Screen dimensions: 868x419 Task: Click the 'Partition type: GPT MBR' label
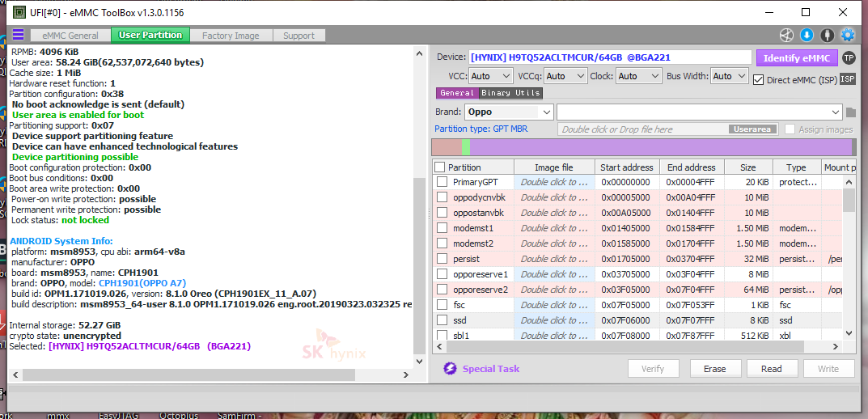(x=481, y=129)
